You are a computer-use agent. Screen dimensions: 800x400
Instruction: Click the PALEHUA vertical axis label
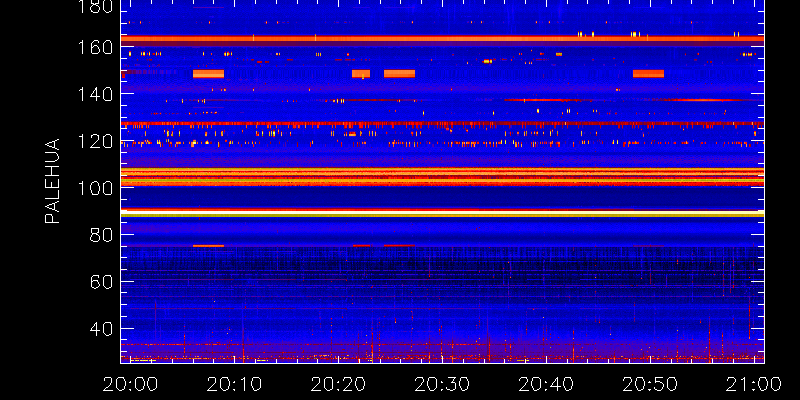click(53, 181)
